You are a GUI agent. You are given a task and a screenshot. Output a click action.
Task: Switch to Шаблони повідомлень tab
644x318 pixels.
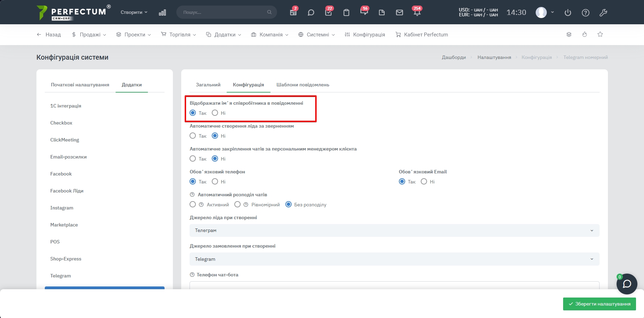303,85
